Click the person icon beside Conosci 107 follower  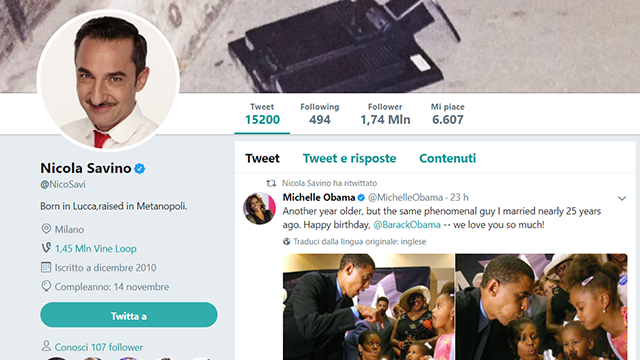(x=46, y=346)
